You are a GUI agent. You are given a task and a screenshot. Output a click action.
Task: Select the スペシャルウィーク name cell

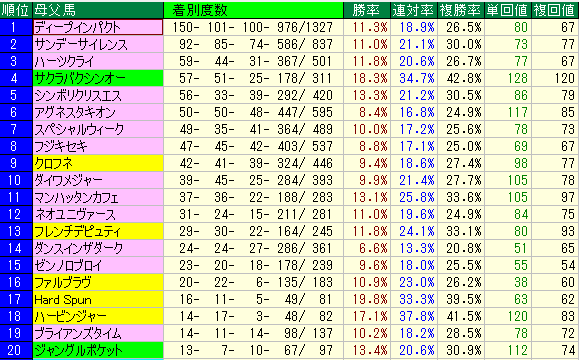coord(98,129)
